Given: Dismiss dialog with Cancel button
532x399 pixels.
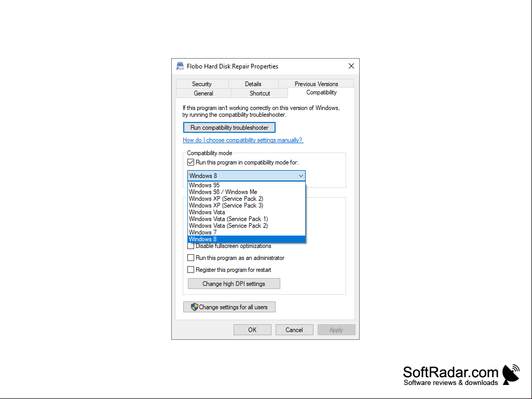Looking at the screenshot, I should (294, 330).
